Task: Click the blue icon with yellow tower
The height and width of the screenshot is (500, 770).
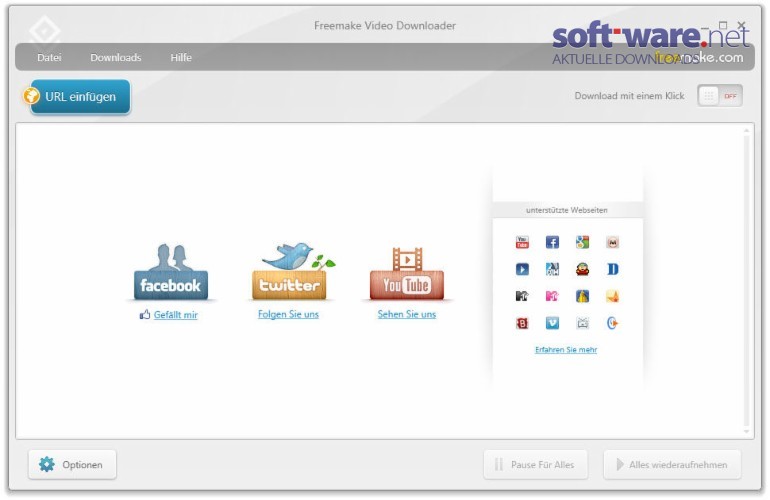Action: point(582,296)
